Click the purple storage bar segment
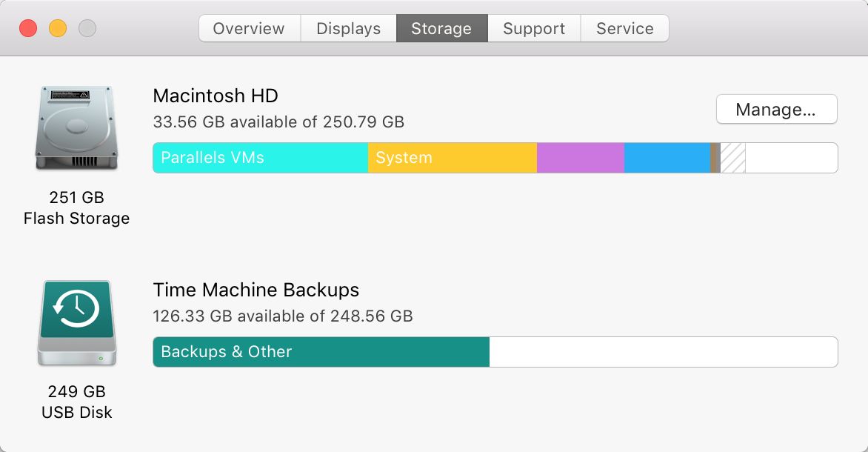This screenshot has width=868, height=452. (581, 158)
